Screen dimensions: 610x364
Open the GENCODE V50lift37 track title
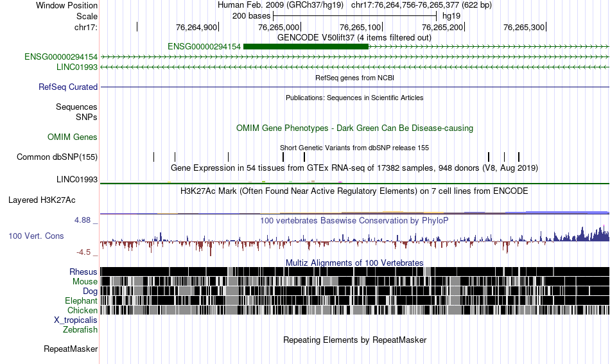[x=354, y=38]
